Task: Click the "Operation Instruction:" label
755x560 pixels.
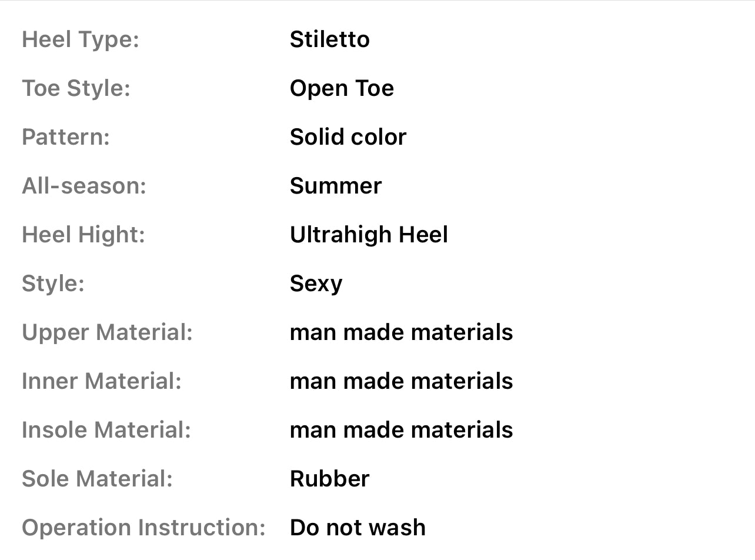Action: point(143,528)
